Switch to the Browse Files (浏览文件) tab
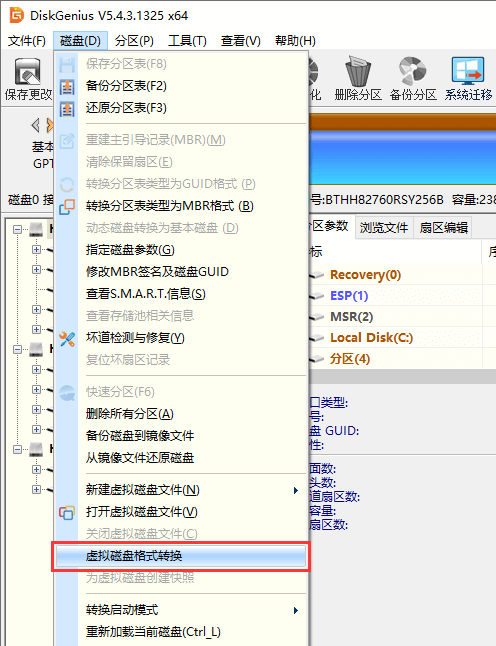The image size is (496, 646). click(384, 227)
